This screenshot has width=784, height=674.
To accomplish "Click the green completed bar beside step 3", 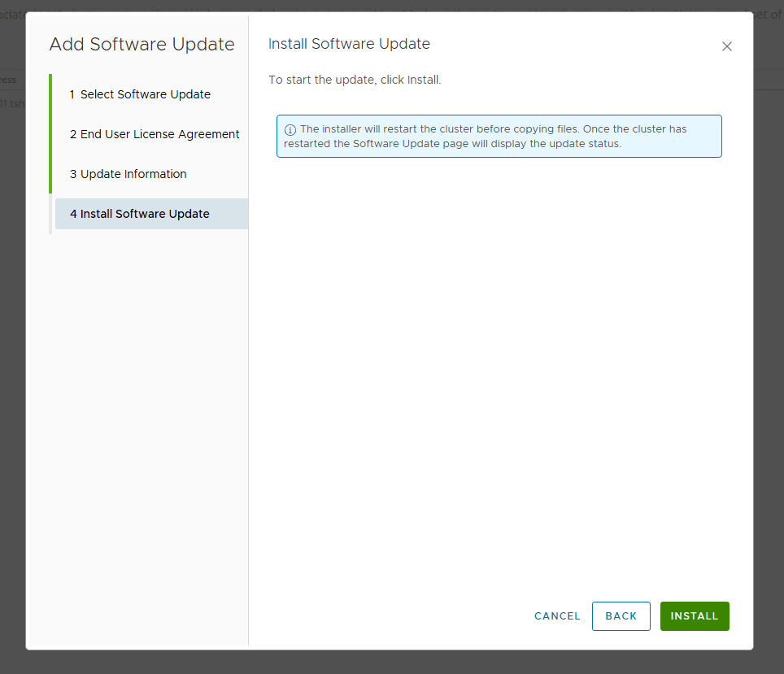I will [50, 174].
